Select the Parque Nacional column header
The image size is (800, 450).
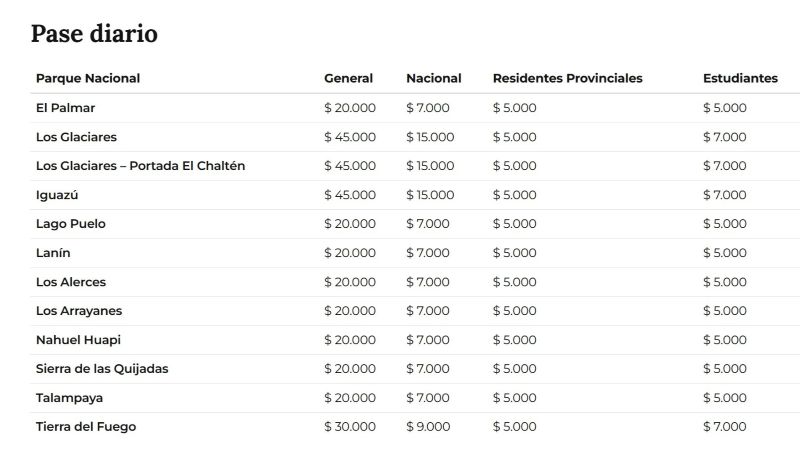[88, 78]
